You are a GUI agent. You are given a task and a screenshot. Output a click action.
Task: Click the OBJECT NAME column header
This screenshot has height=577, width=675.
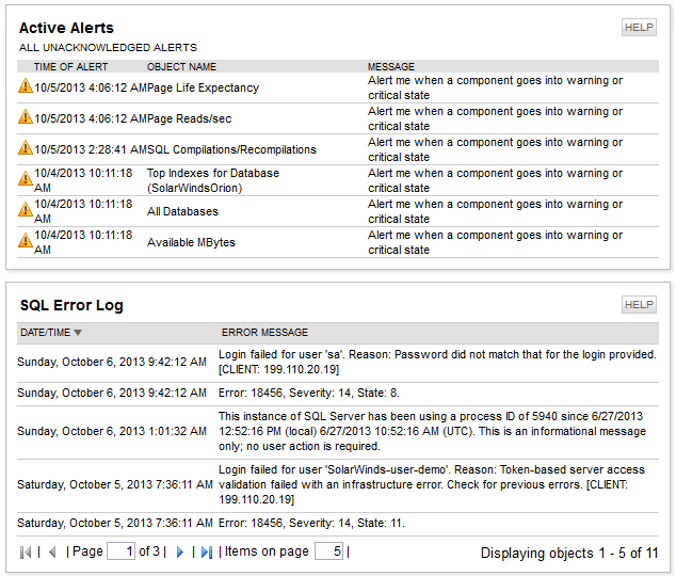coord(182,67)
